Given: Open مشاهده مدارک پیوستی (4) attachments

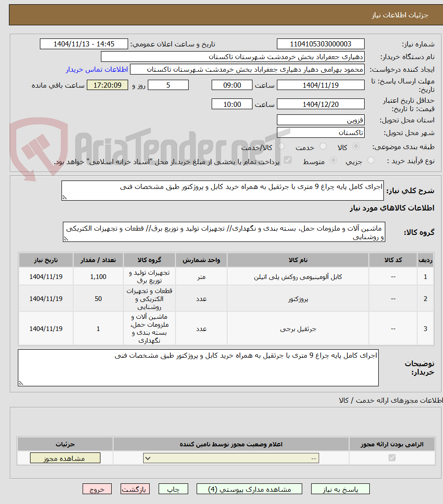Looking at the screenshot, I should (x=249, y=489).
